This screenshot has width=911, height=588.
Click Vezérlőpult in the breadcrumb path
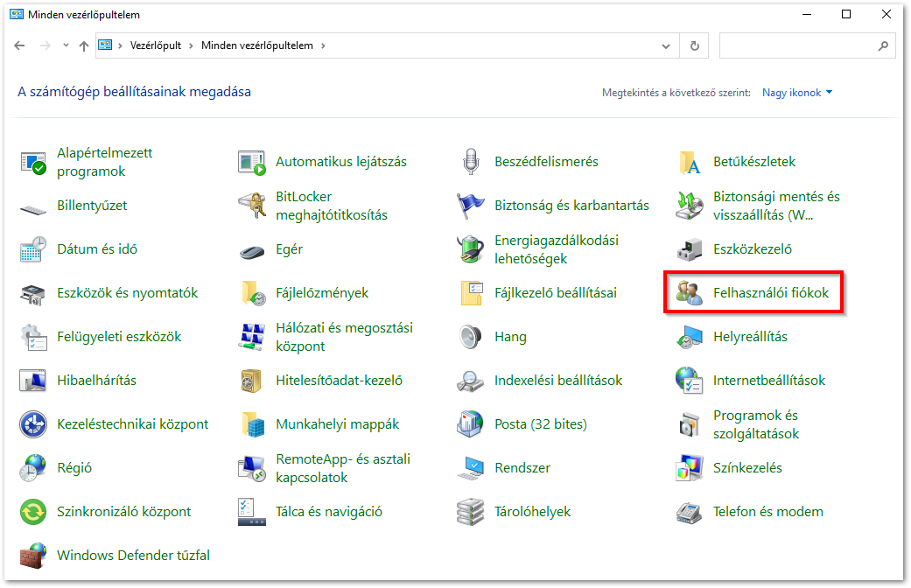(155, 45)
